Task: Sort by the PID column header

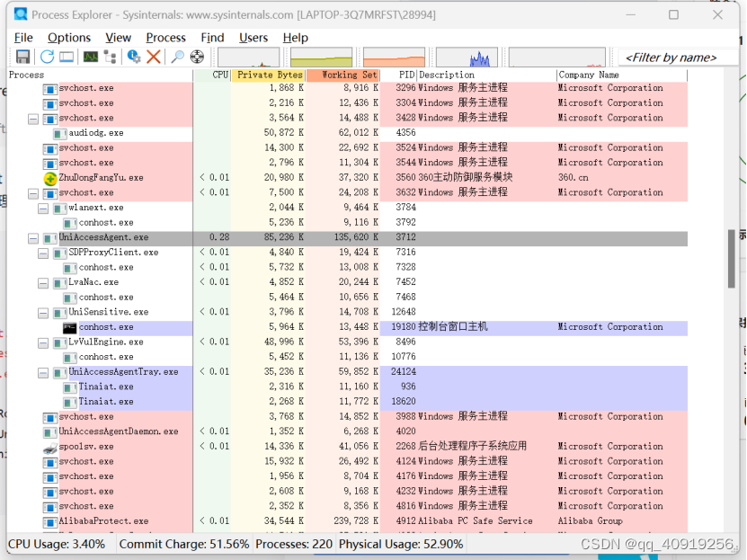Action: click(399, 75)
